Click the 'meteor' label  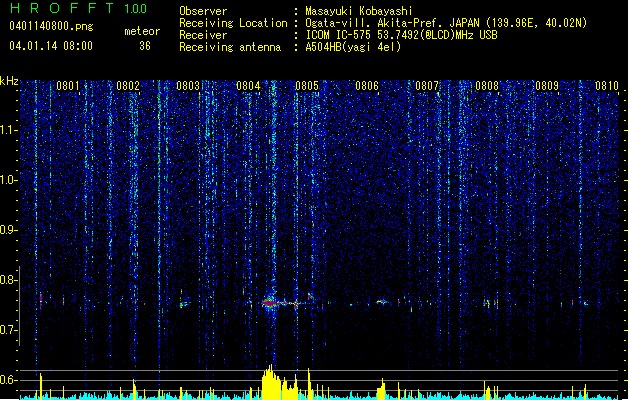(x=142, y=31)
